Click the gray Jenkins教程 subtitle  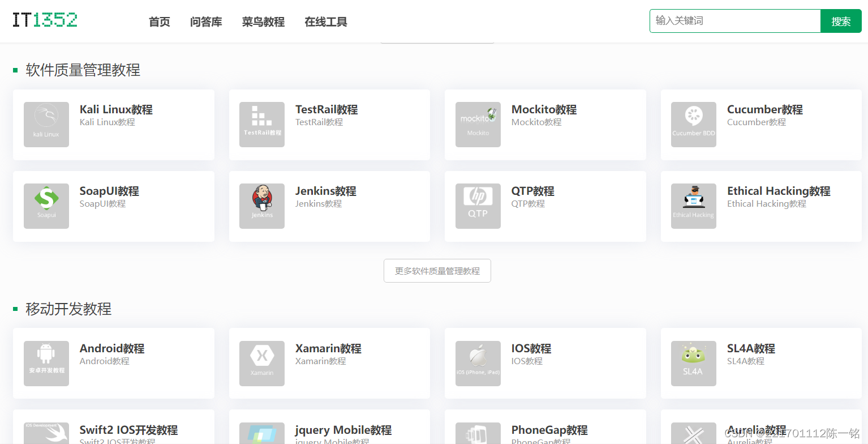pos(319,204)
